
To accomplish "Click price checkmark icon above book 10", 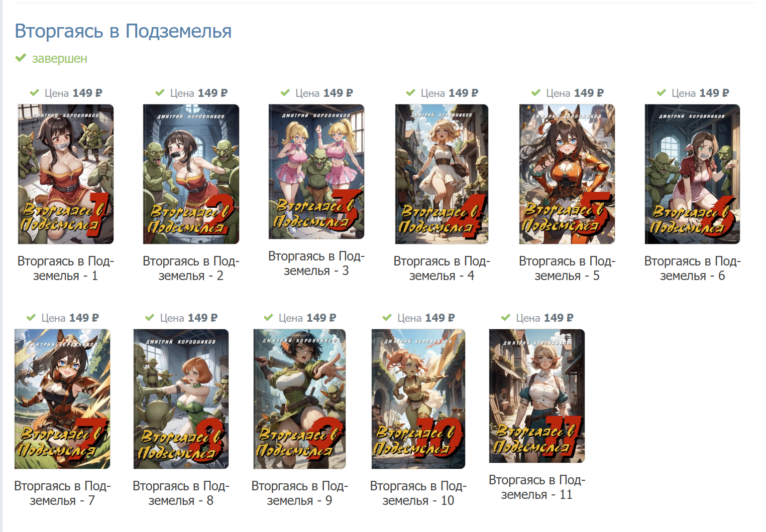I will [x=387, y=318].
